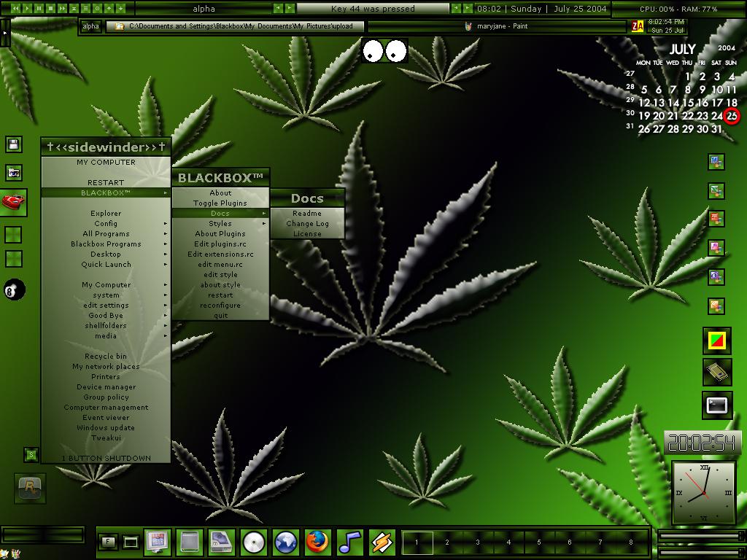The height and width of the screenshot is (560, 747).
Task: Expand the Styles submenu in the Blackbox menu
Action: tap(220, 223)
